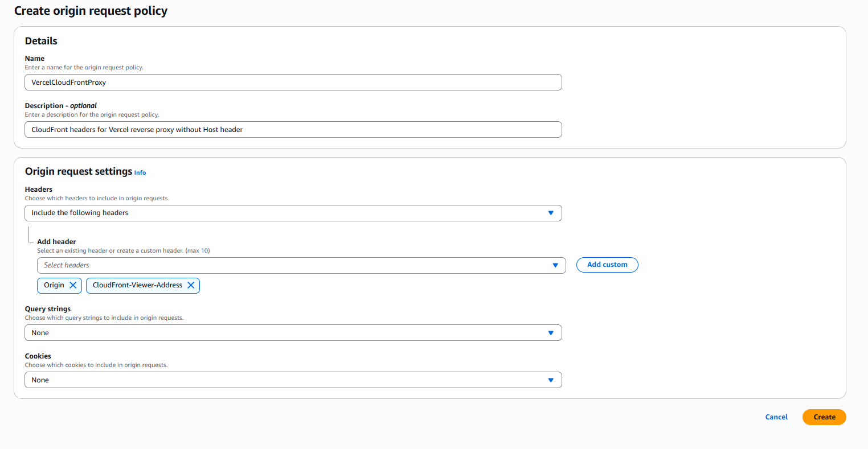This screenshot has width=868, height=449.
Task: Open the Info link beside Origin request settings
Action: point(140,172)
